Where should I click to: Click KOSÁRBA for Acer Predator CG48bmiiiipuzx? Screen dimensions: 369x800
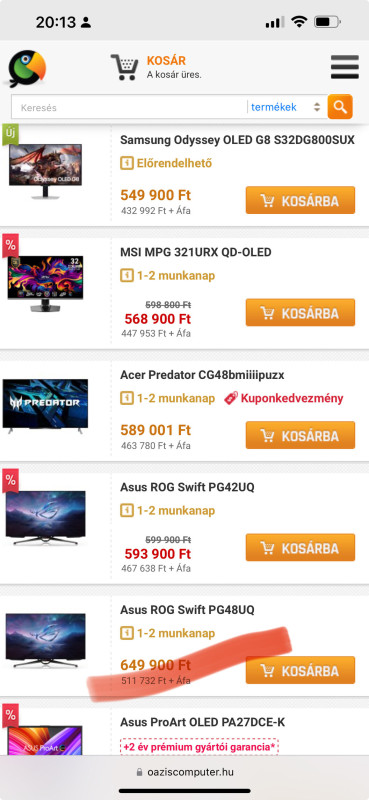click(300, 435)
